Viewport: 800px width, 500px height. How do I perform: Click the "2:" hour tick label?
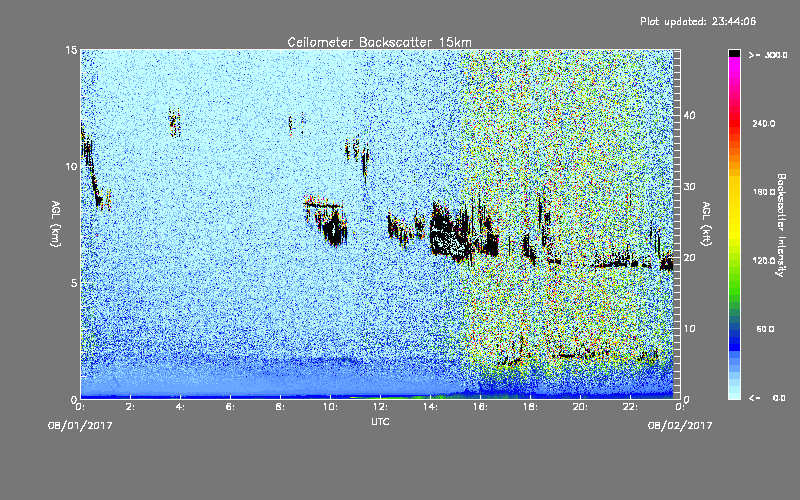[130, 407]
